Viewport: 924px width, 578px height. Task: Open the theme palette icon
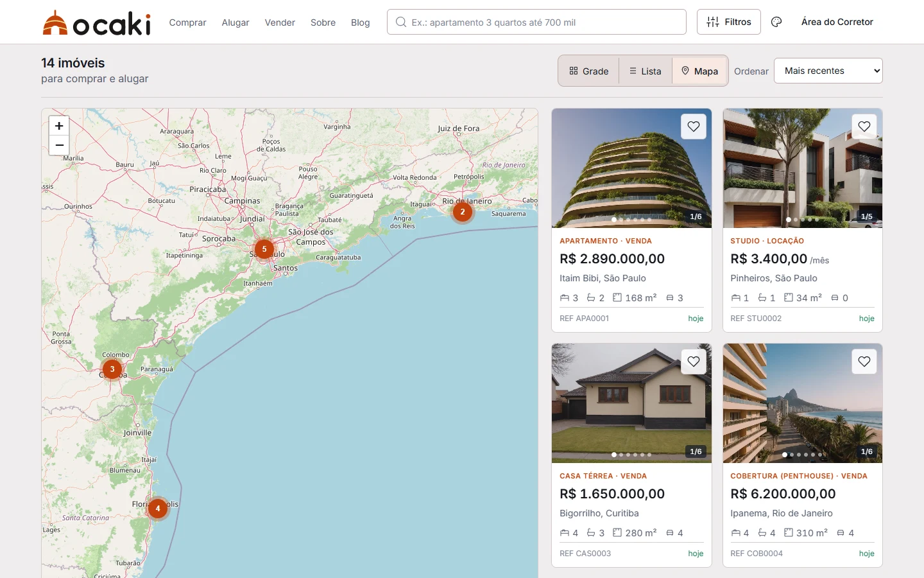(776, 22)
